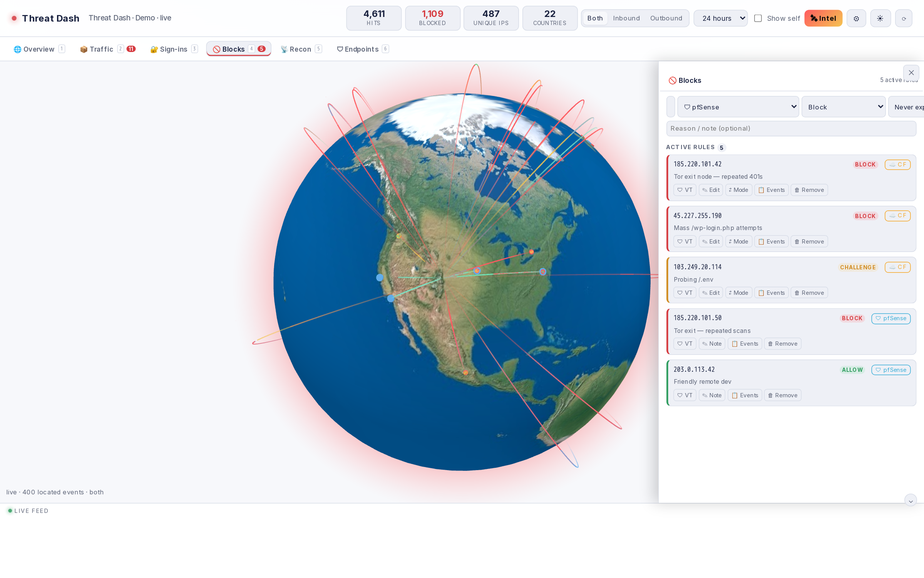
Task: Select the Inbound direction filter
Action: (626, 18)
